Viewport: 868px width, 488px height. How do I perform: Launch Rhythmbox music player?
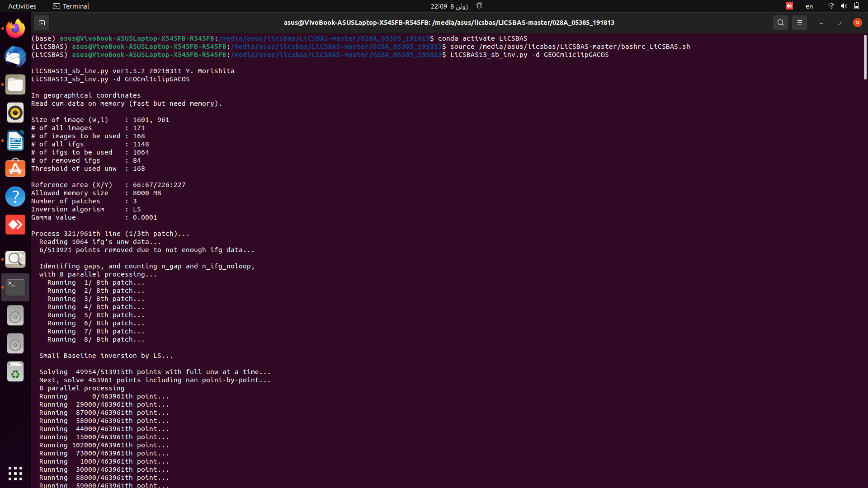(x=15, y=113)
